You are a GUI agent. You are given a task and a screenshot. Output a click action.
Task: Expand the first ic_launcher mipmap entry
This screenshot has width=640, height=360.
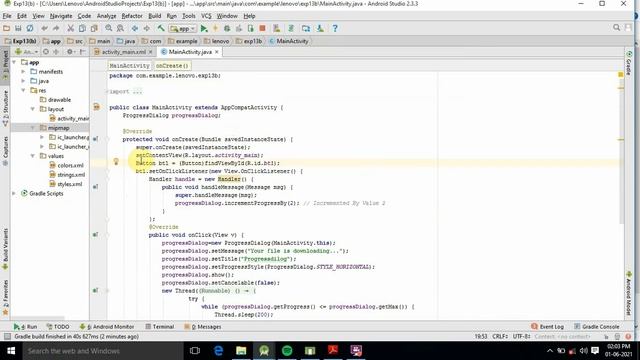pos(42,137)
